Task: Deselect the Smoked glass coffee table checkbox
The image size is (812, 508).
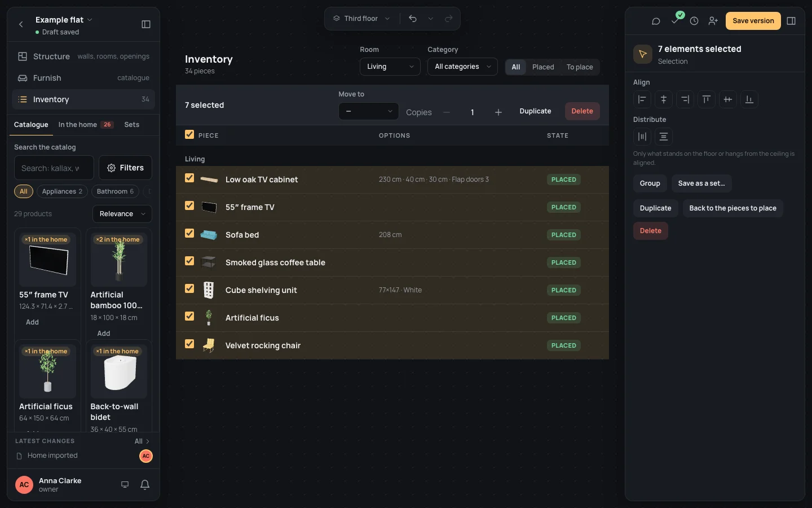Action: coord(189,261)
